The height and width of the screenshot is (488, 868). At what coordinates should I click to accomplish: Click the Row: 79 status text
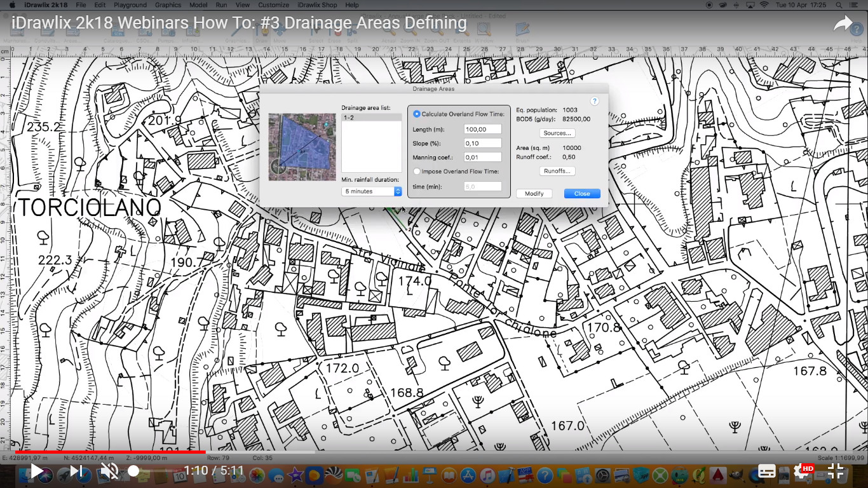pos(218,457)
